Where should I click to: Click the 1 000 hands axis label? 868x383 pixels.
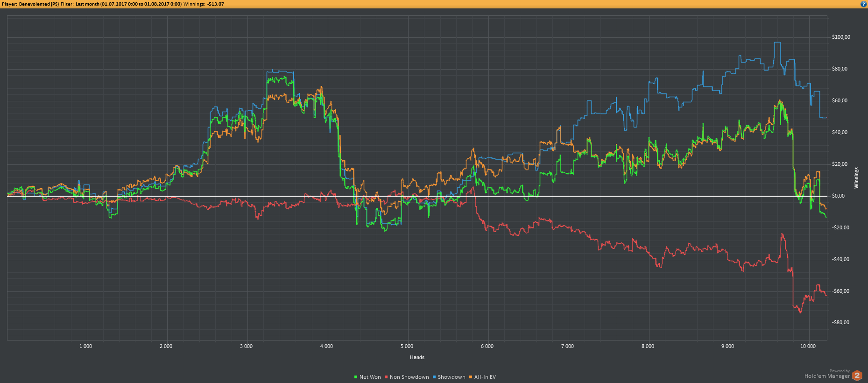pos(85,346)
